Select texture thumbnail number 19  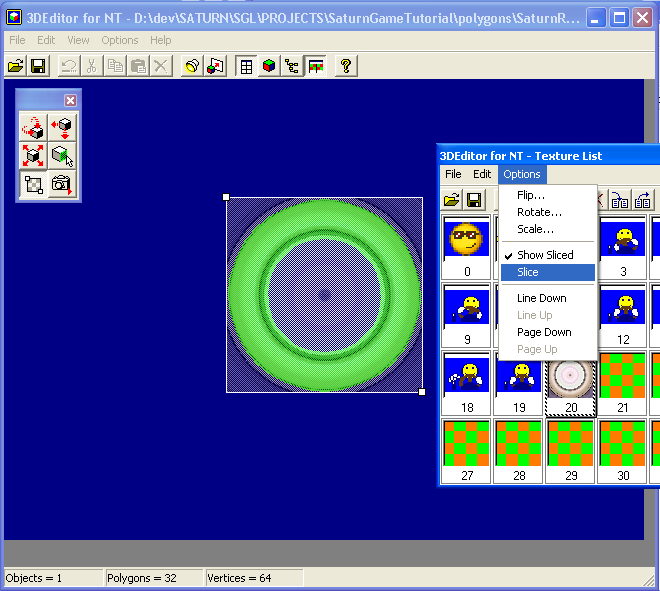[519, 383]
